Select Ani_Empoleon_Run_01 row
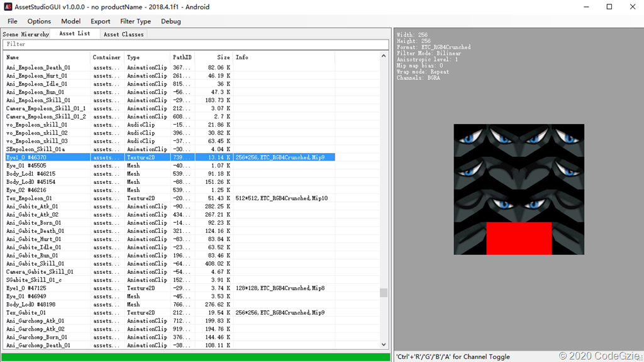Viewport: 644px width, 362px height. coord(170,92)
